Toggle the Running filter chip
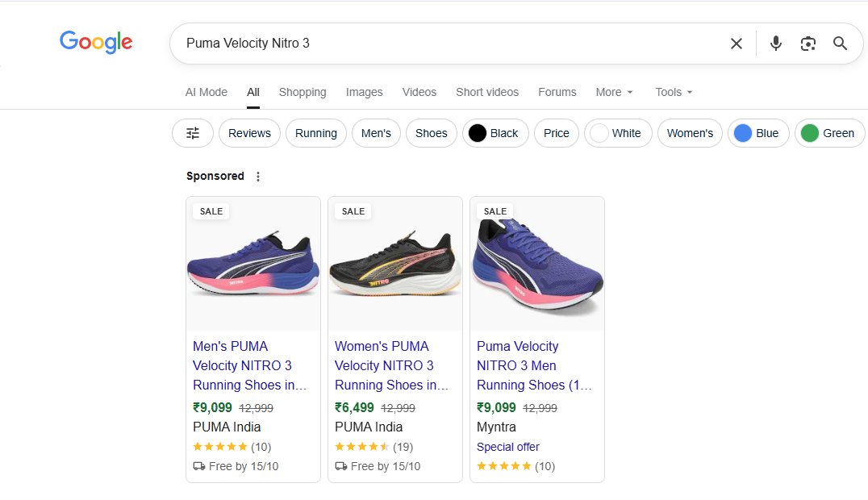The width and height of the screenshot is (868, 500). [316, 133]
